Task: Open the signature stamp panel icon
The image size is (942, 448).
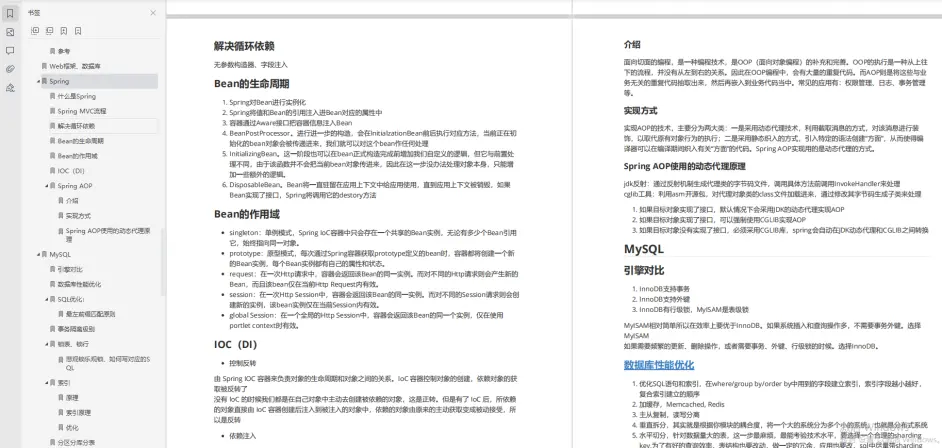Action: click(x=10, y=88)
